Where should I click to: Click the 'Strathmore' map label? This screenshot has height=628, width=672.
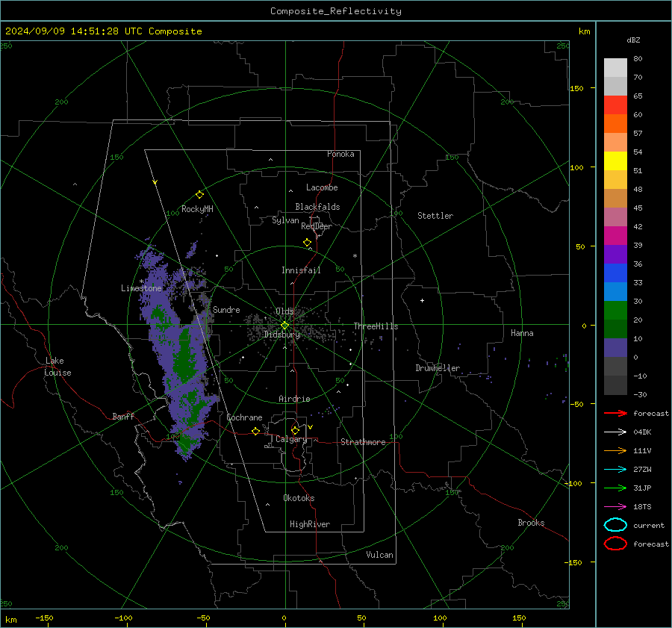tap(363, 442)
